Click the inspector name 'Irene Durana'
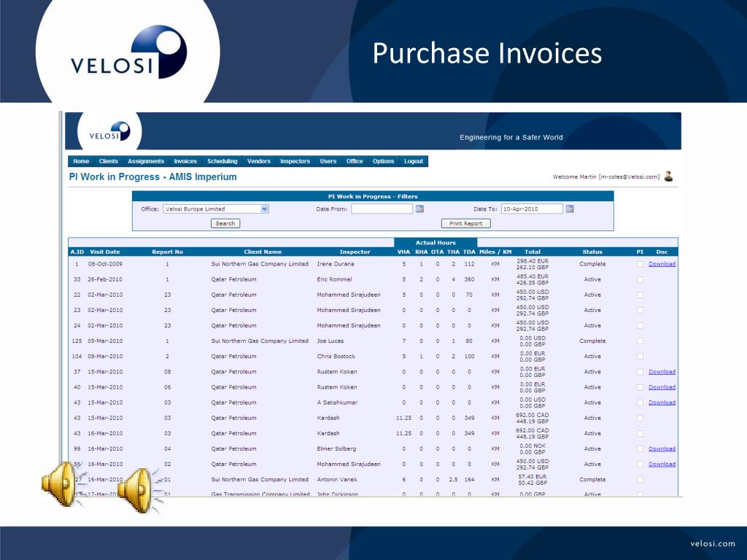 point(336,264)
